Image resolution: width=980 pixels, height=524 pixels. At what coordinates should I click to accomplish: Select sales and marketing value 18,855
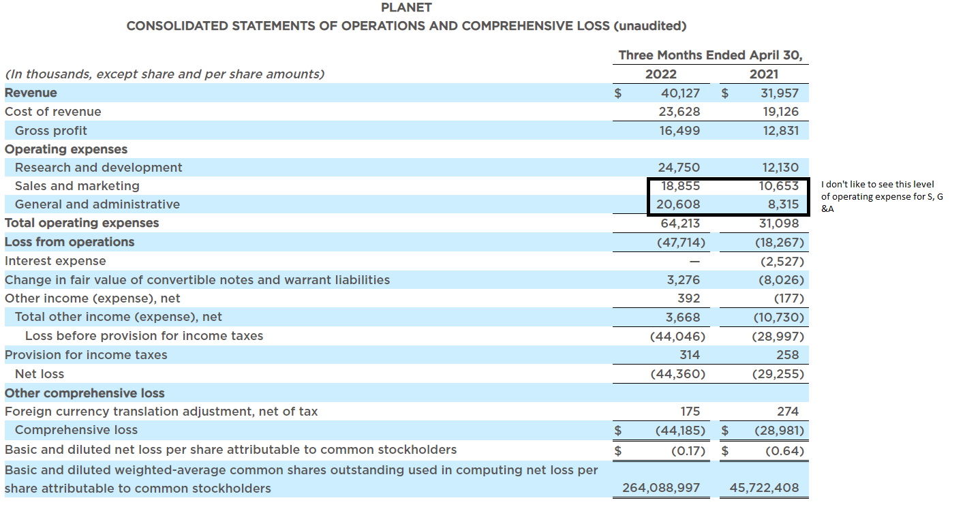pos(681,186)
